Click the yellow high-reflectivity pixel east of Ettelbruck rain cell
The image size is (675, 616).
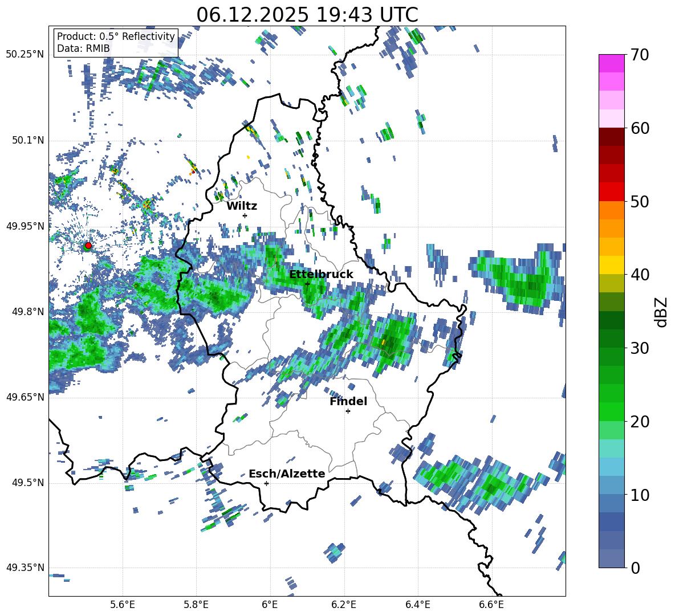[x=383, y=342]
